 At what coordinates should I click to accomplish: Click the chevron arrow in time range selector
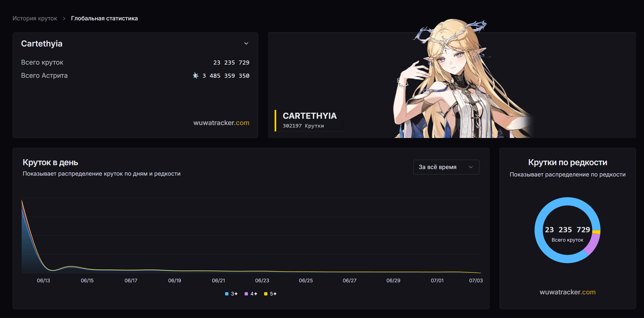471,167
